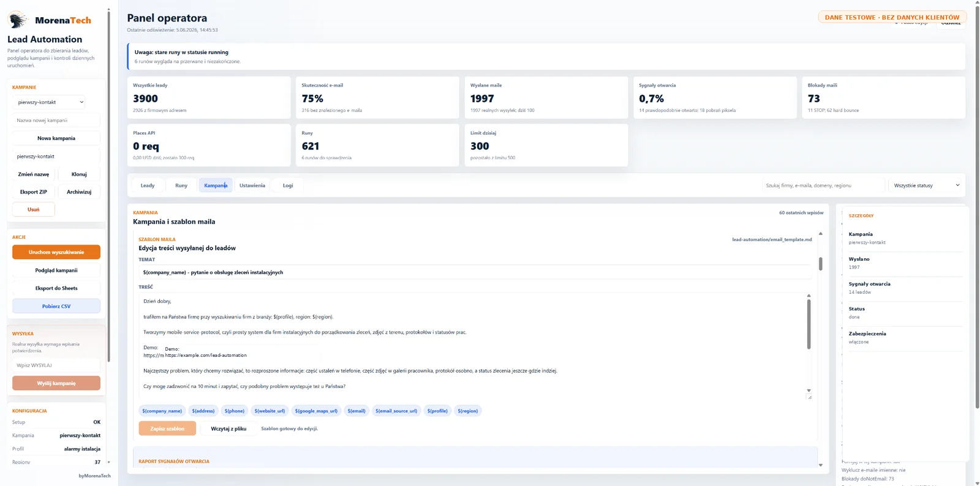Screen dimensions: 980x486
Task: Open the Logi tab
Action: tap(288, 185)
